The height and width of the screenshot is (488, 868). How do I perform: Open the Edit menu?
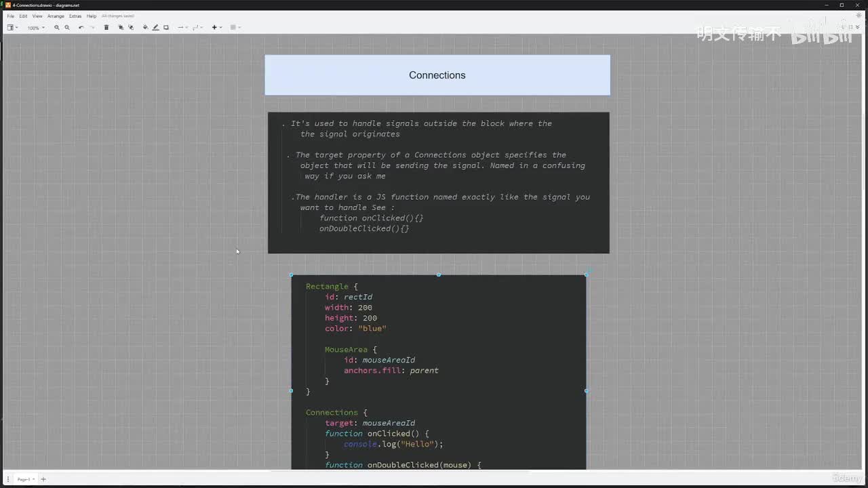click(x=23, y=16)
